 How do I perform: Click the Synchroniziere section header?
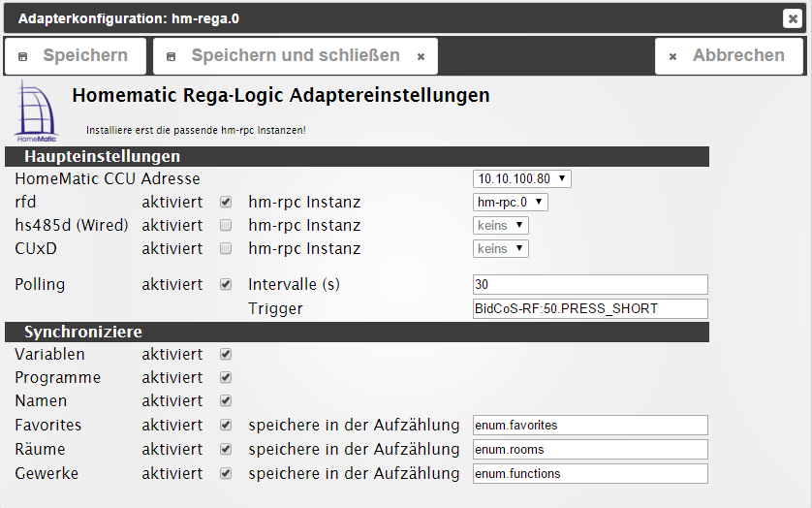pos(357,332)
